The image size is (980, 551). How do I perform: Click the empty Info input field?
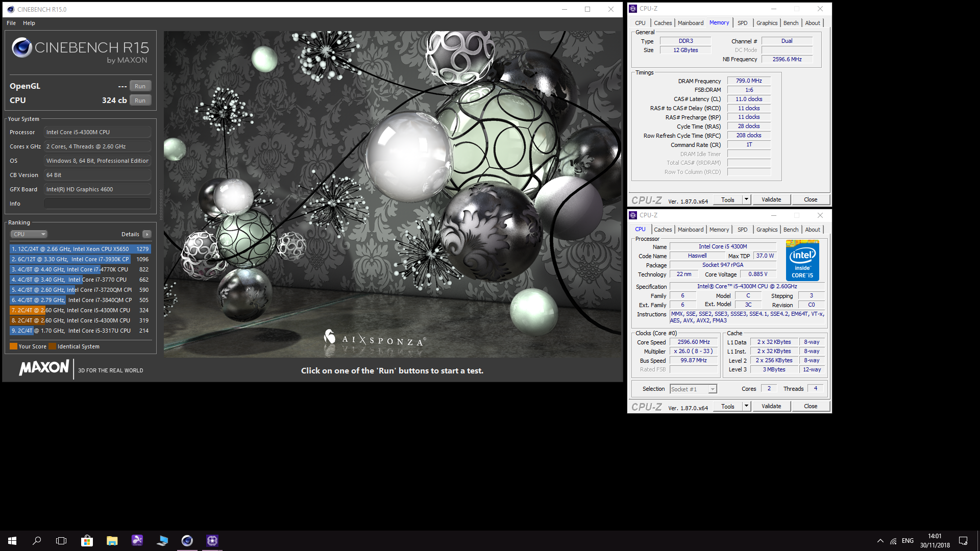(97, 204)
